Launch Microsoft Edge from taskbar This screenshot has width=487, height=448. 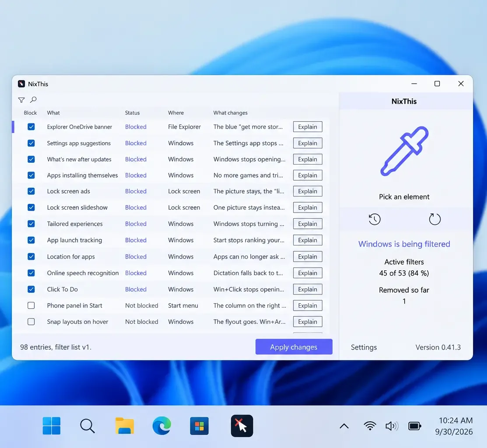tap(162, 426)
